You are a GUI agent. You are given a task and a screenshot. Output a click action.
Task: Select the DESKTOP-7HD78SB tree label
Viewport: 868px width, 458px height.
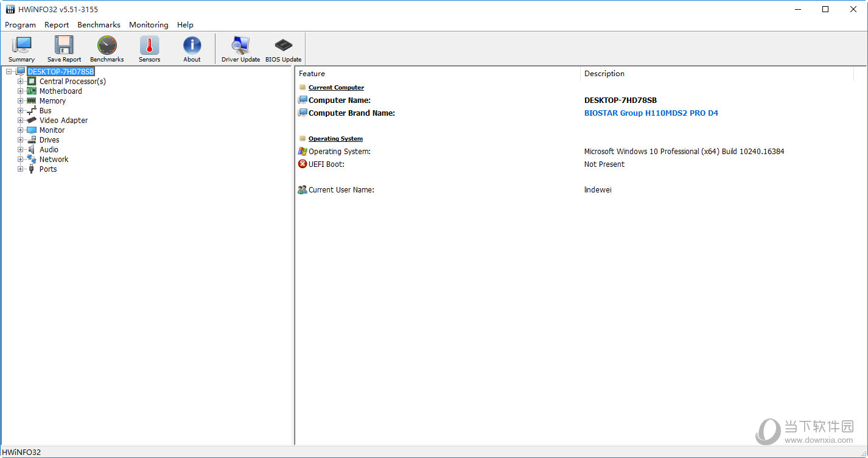(61, 71)
